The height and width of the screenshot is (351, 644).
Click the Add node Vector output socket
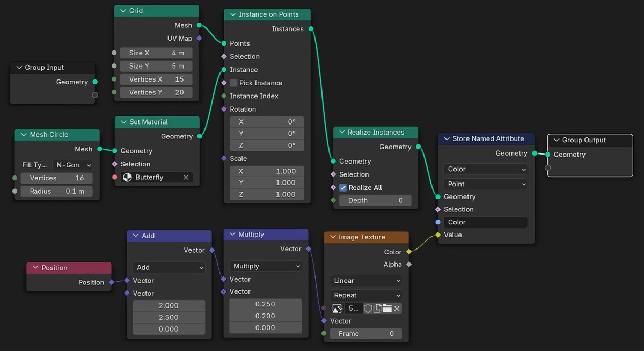click(x=212, y=250)
